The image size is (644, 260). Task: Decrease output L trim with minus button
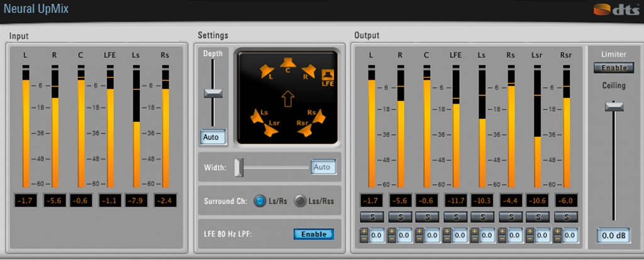click(364, 239)
